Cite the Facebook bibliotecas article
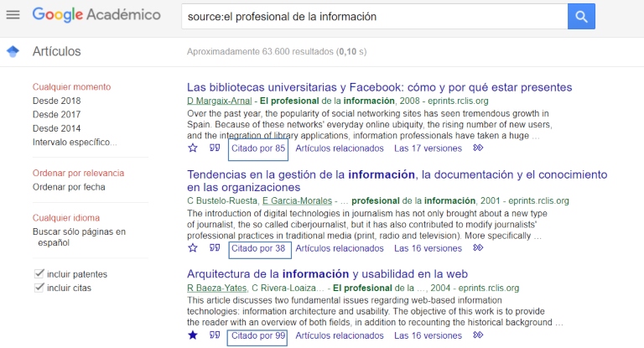 pos(215,148)
